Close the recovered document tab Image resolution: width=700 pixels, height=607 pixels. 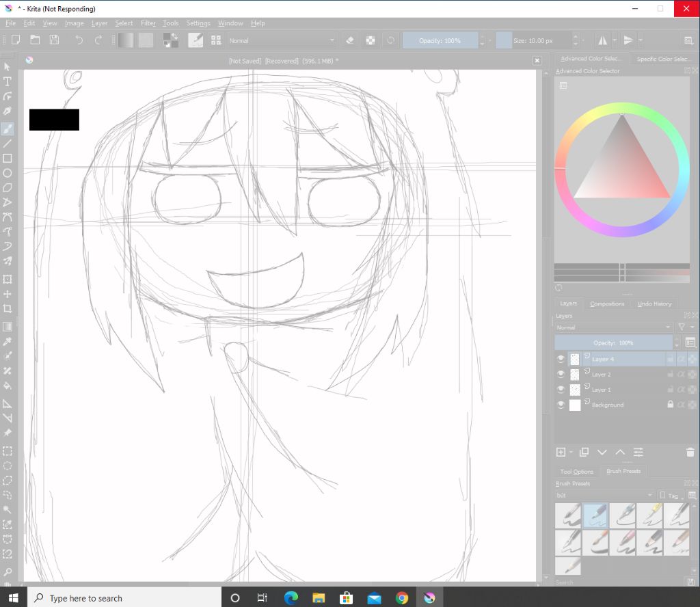[537, 61]
